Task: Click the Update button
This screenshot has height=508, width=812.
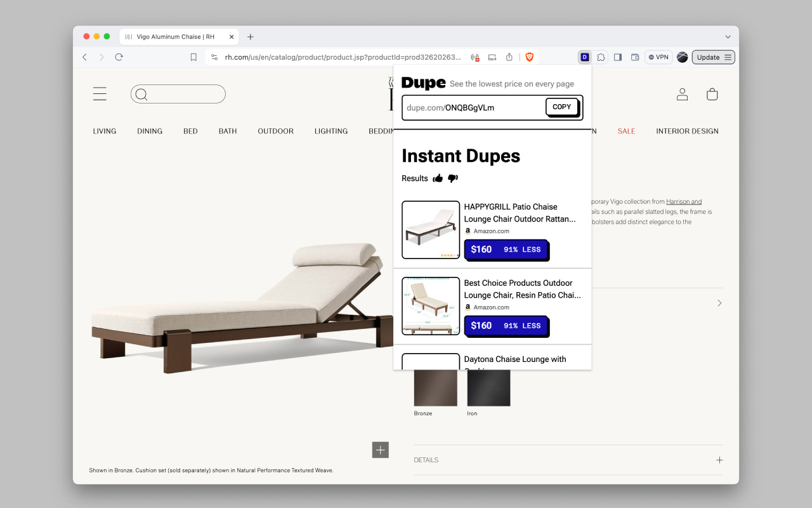Action: 714,57
